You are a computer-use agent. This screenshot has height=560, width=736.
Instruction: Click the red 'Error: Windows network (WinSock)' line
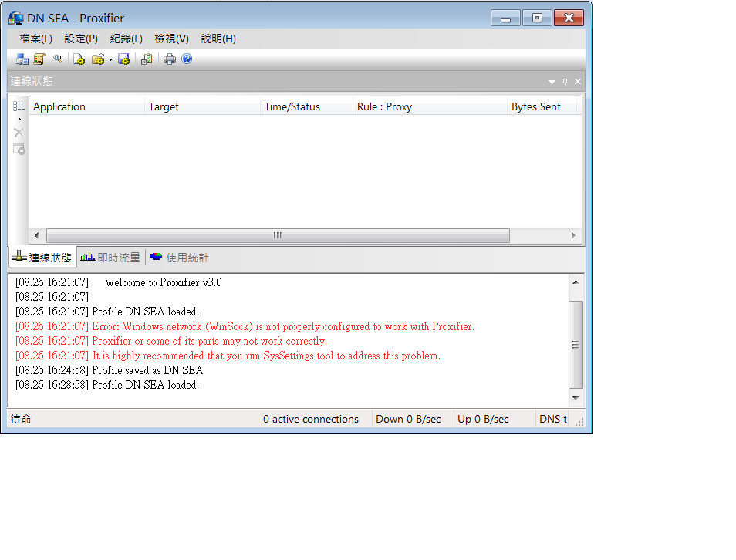pyautogui.click(x=245, y=326)
